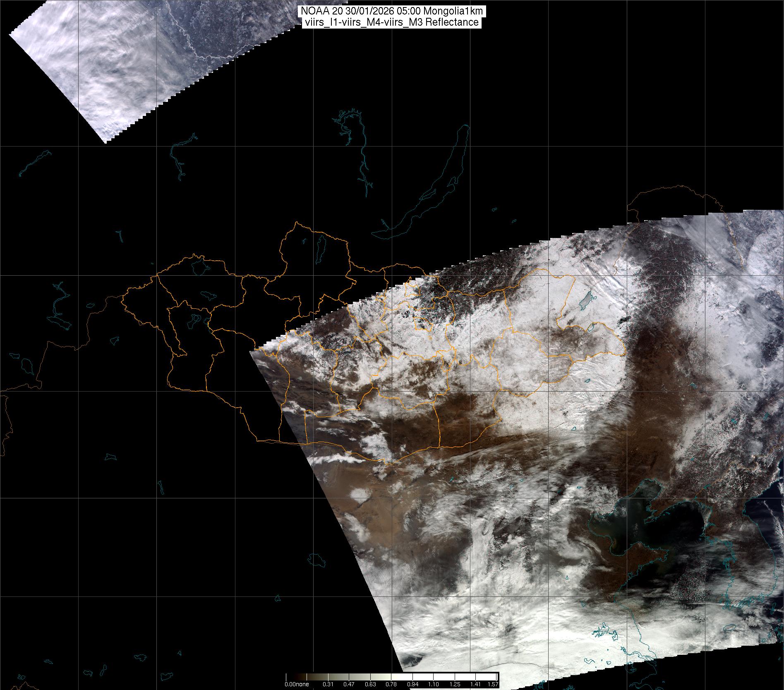Click the 1.57 maximum colorbar label
The height and width of the screenshot is (690, 784).
pos(493,684)
